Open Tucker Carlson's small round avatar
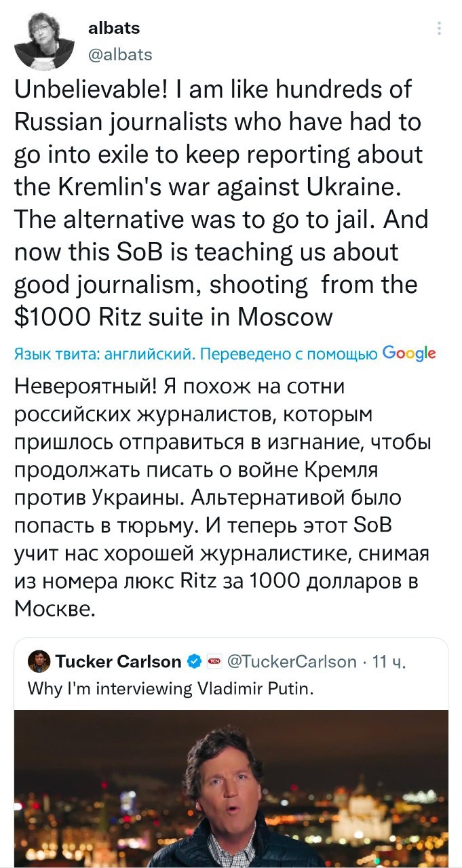Viewport: 462px width, 868px height. click(38, 660)
